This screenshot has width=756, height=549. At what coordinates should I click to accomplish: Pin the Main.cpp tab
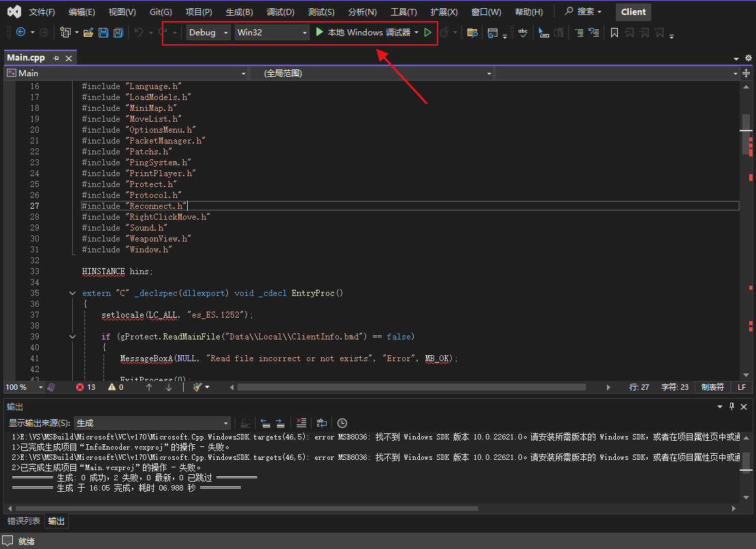coord(56,59)
